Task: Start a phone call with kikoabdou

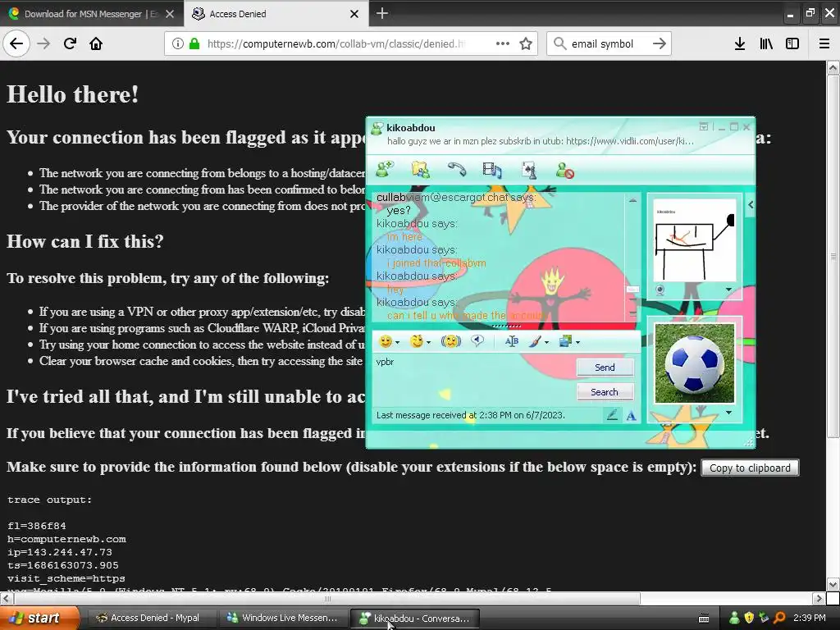Action: 456,169
